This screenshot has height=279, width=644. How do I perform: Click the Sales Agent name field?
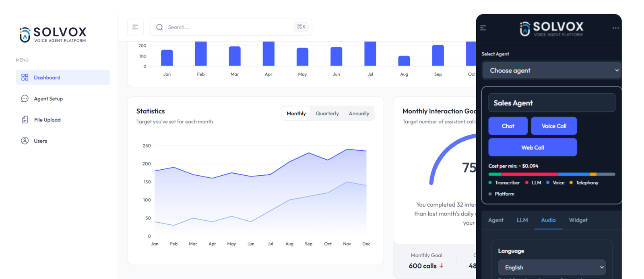[x=551, y=103]
